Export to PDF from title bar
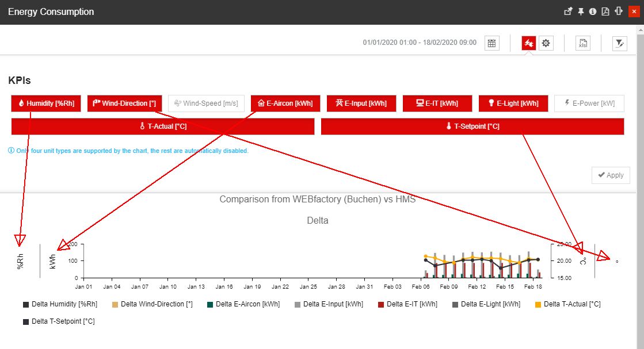 point(605,11)
